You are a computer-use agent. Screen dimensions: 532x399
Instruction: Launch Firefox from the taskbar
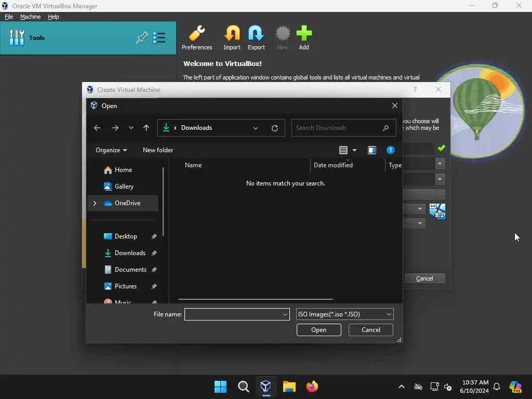pyautogui.click(x=312, y=387)
